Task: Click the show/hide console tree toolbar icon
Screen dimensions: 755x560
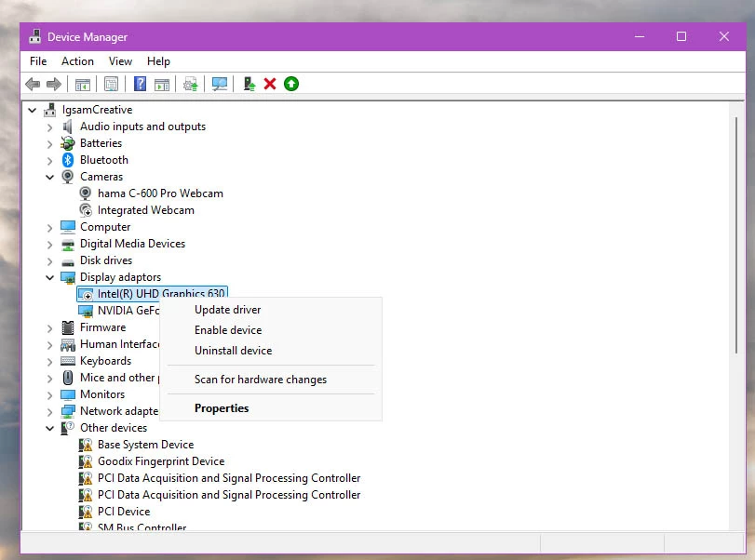Action: pyautogui.click(x=82, y=85)
